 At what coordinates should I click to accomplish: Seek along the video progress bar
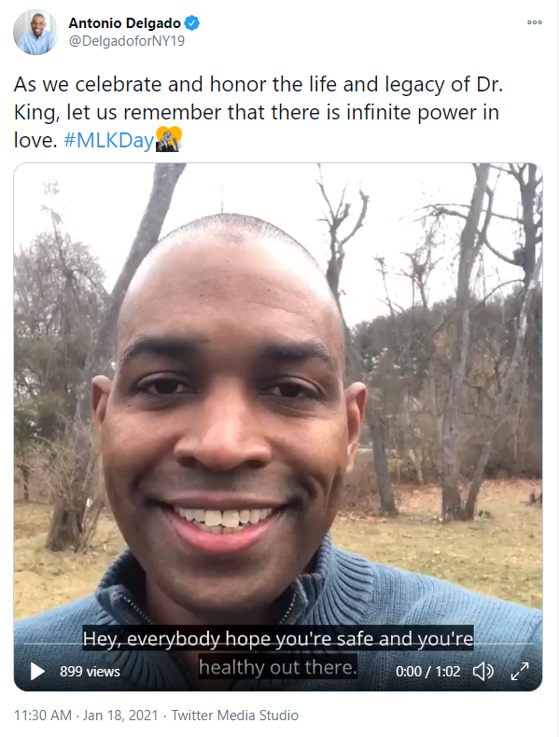(278, 643)
